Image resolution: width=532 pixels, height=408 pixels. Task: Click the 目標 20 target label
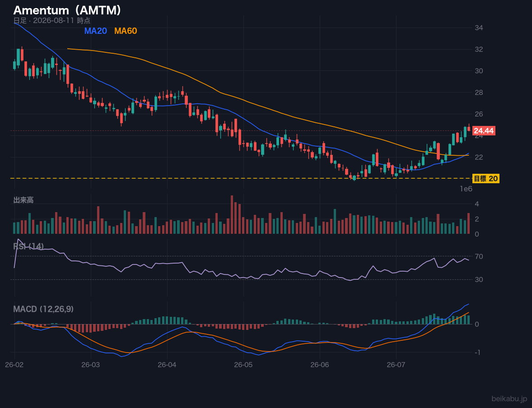(x=486, y=178)
